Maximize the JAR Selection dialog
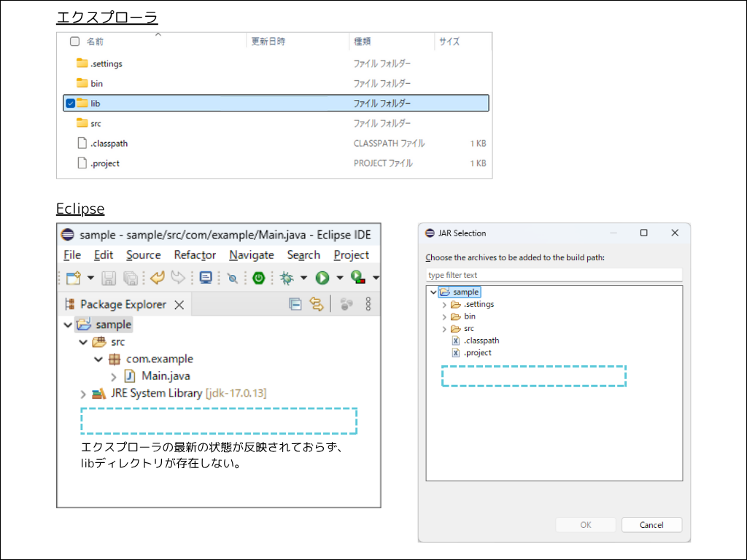747x560 pixels. click(x=643, y=233)
